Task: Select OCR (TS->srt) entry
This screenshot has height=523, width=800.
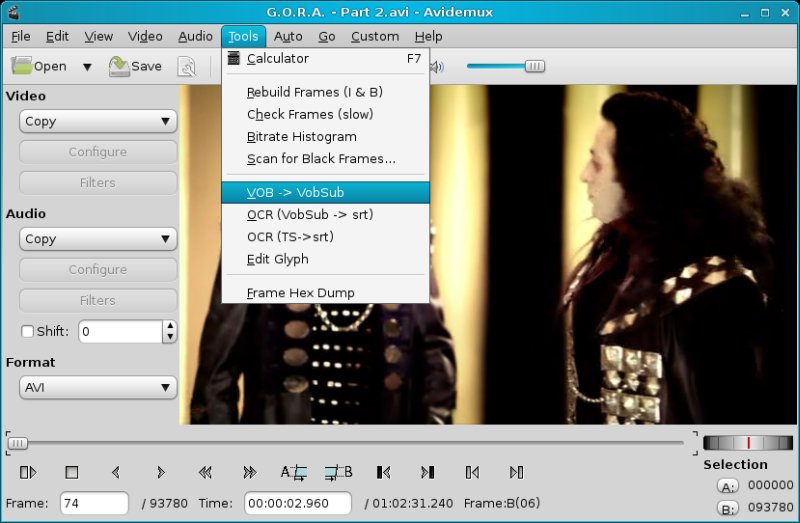Action: point(325,237)
